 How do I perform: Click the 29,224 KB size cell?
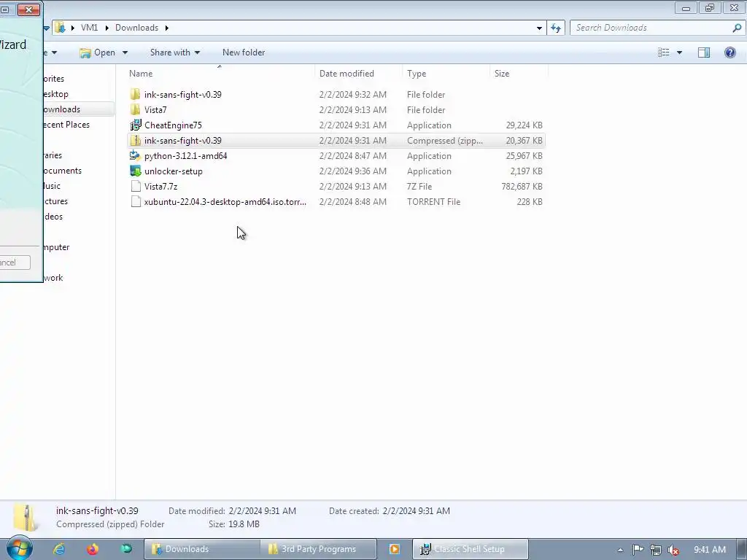pyautogui.click(x=524, y=125)
